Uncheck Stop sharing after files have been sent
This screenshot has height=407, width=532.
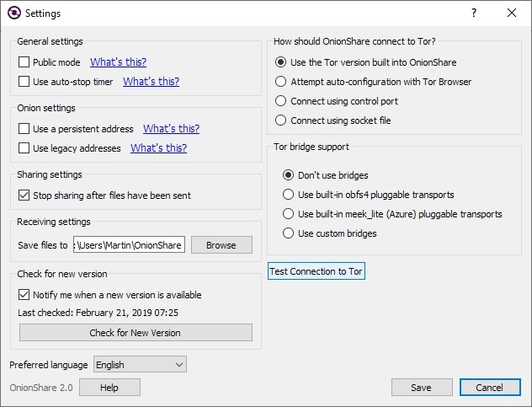tap(24, 195)
